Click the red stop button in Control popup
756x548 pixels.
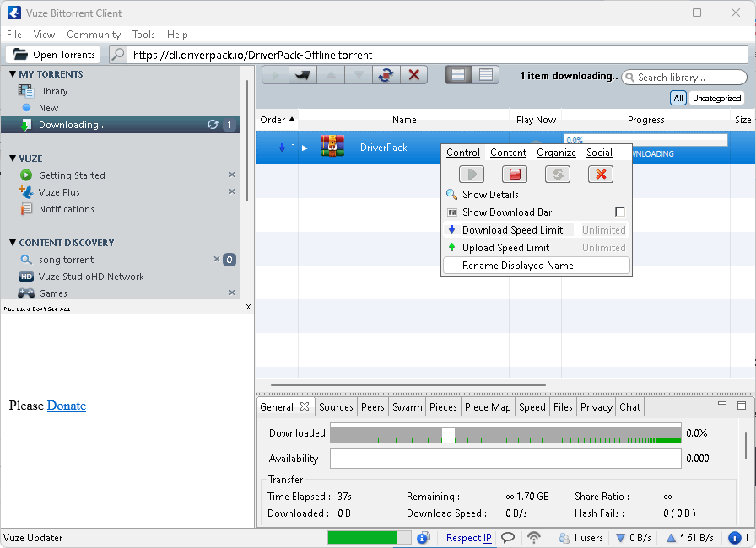(x=515, y=174)
